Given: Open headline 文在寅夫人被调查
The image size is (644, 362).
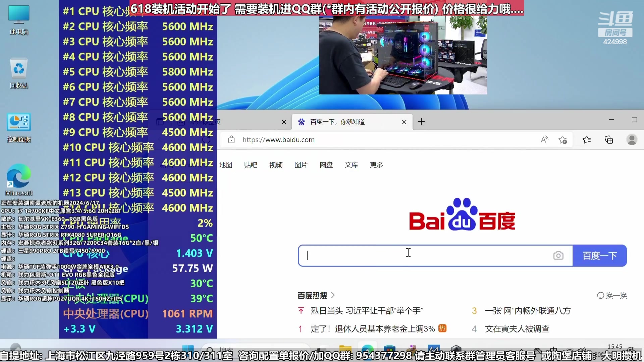Looking at the screenshot, I should pos(517,329).
